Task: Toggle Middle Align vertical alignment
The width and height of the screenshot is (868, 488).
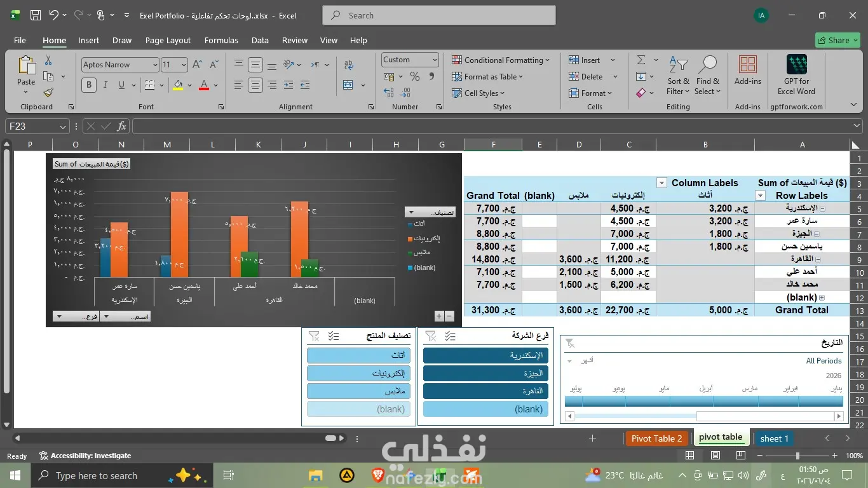Action: 255,65
